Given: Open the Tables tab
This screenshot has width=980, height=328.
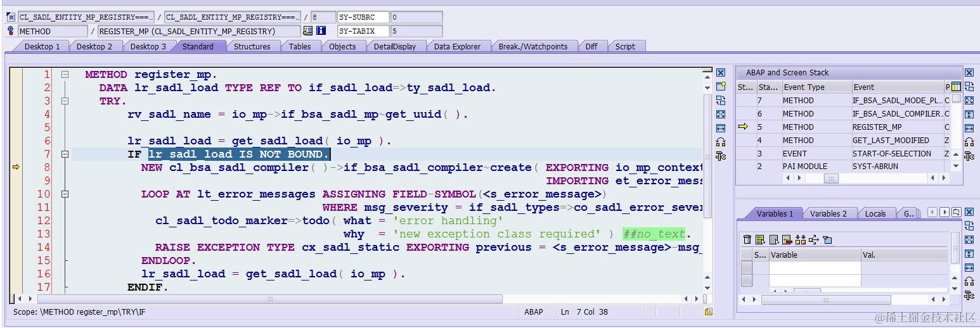Looking at the screenshot, I should click(300, 46).
